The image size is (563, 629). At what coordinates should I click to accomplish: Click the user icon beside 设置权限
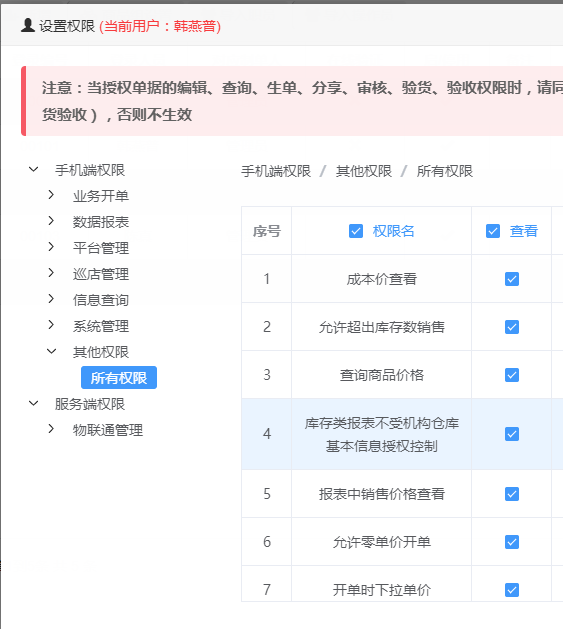(x=28, y=25)
